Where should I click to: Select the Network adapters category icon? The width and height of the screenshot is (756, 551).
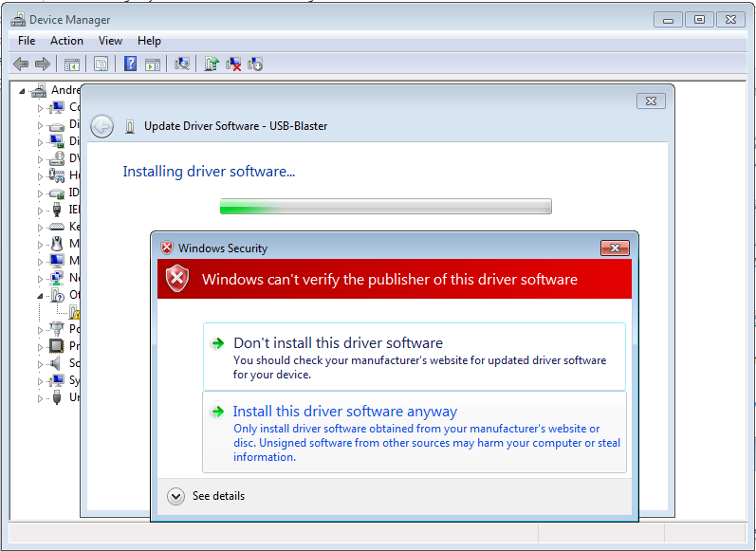(56, 278)
